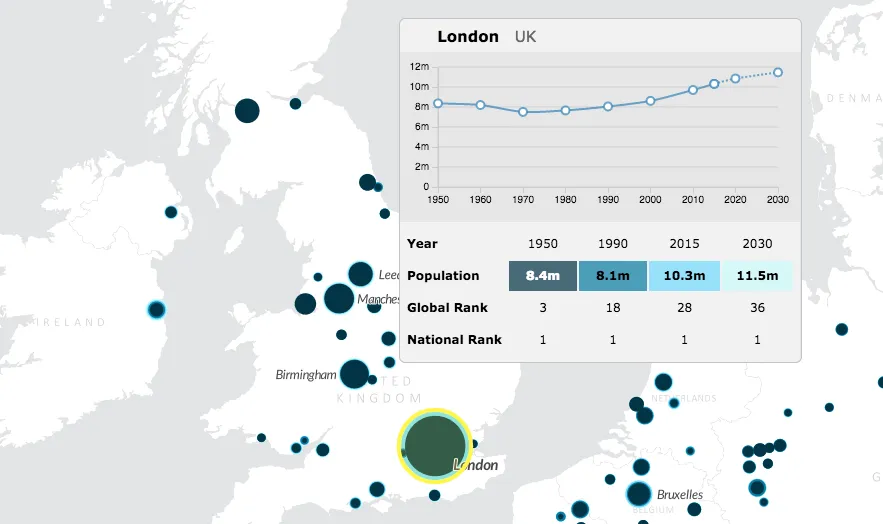883x524 pixels.
Task: Click the National Rank row label
Action: [454, 340]
